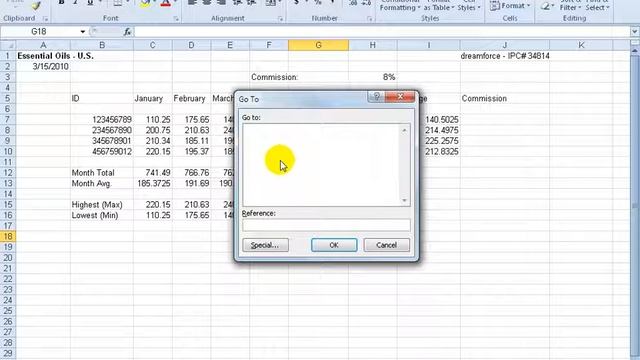Increase indent in Alignment group

pos(251,3)
